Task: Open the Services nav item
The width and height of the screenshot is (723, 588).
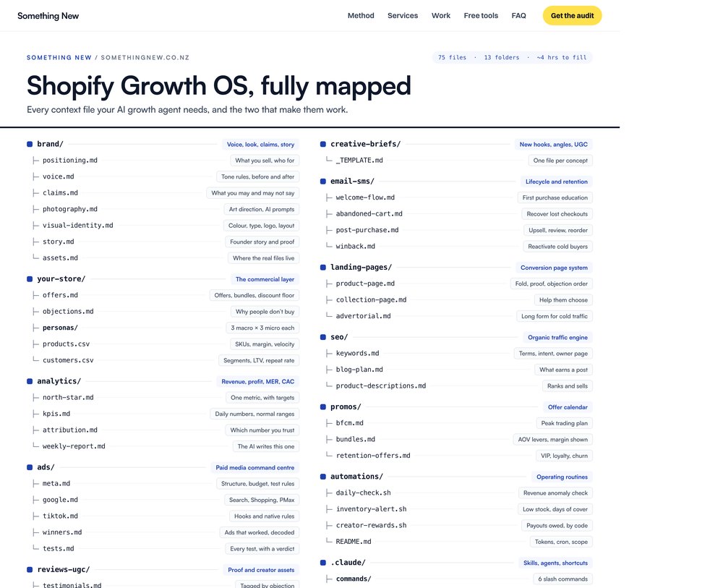Action: (x=403, y=16)
